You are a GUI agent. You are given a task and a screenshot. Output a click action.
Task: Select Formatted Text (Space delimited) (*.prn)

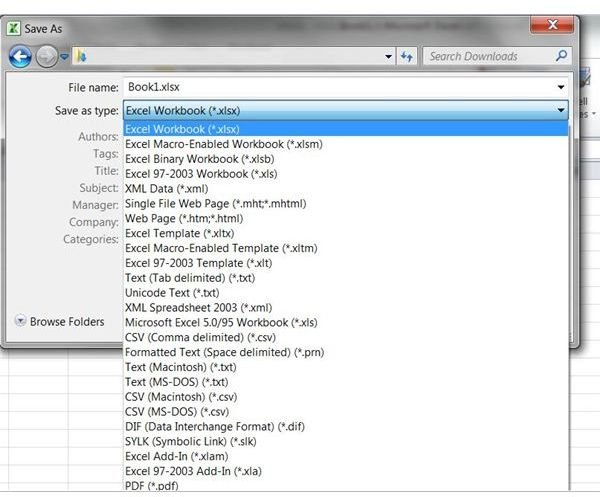point(346,352)
